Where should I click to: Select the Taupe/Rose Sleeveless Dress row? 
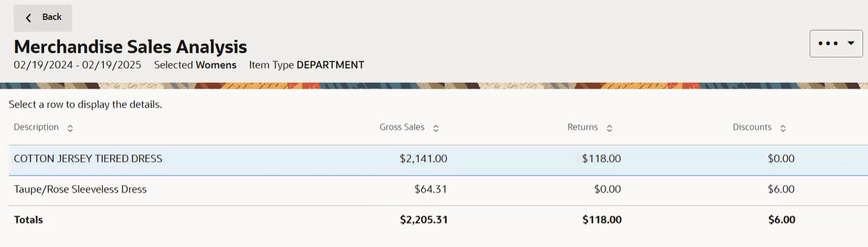(x=438, y=190)
